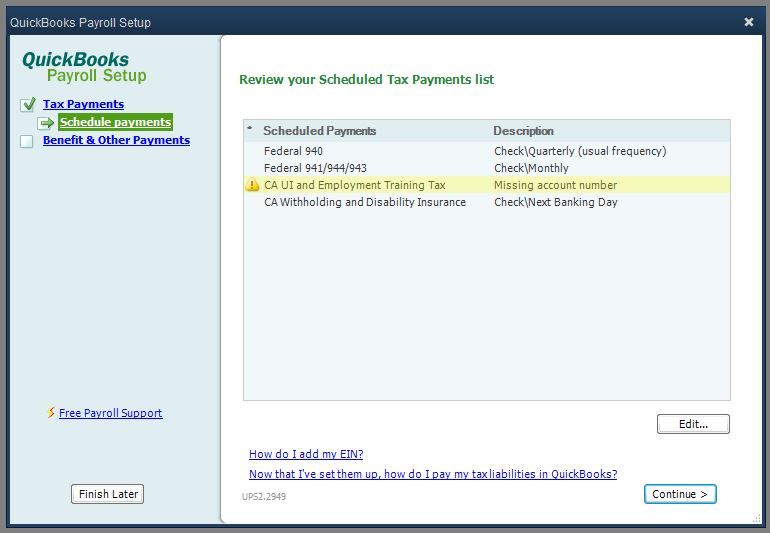
Task: Click the Scheduled Payments column header
Action: click(320, 131)
